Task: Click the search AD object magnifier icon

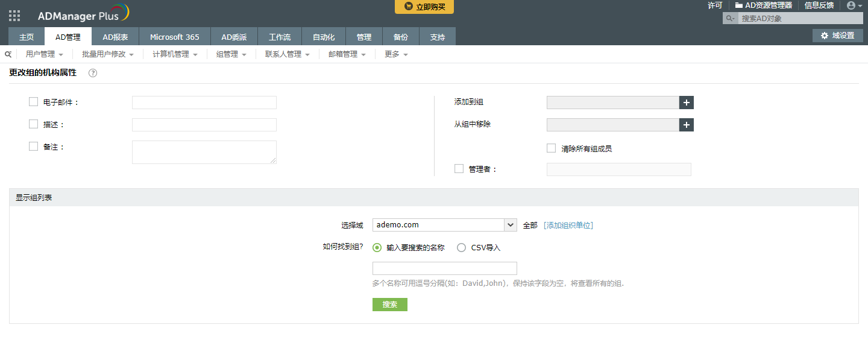Action: 730,19
